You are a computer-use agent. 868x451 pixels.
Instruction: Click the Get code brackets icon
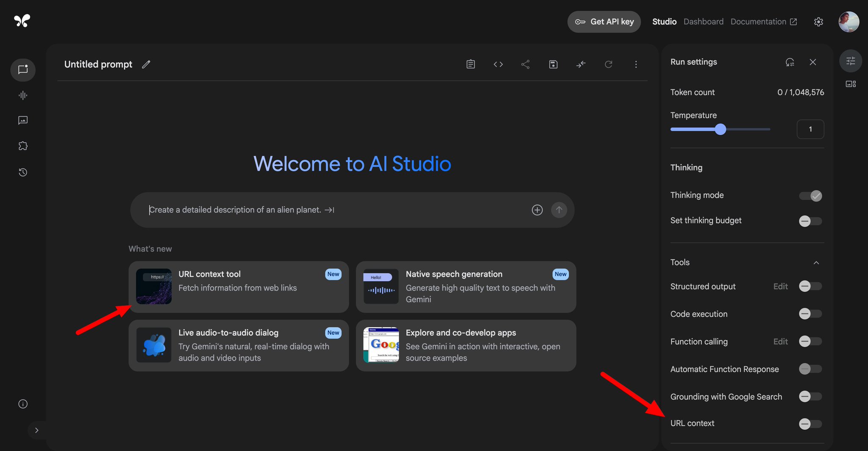tap(498, 64)
